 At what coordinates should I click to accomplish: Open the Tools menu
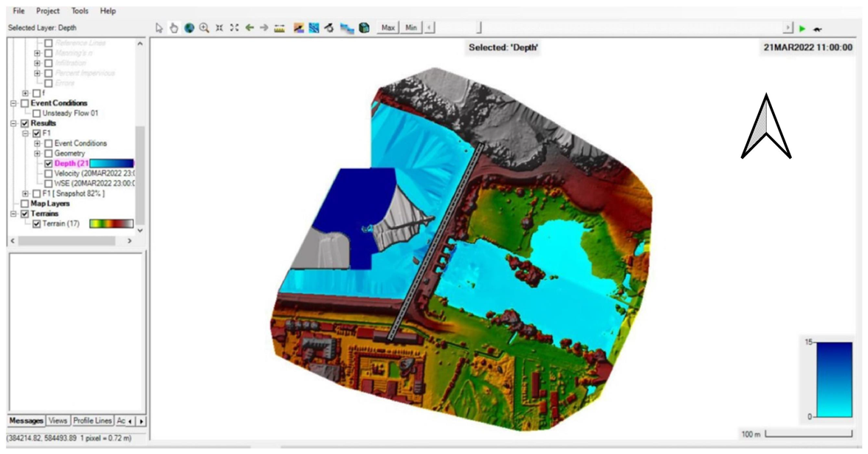click(80, 11)
